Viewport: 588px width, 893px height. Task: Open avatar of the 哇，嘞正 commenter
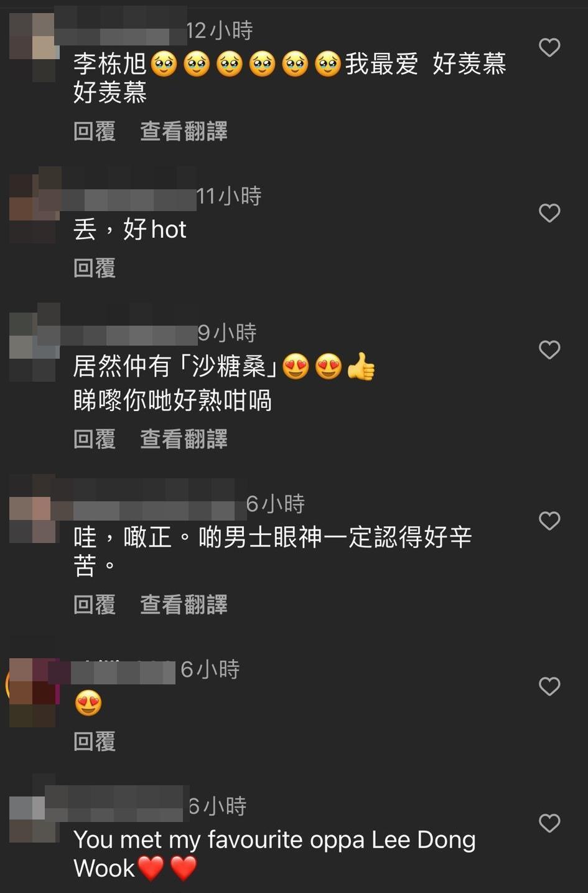(x=32, y=515)
